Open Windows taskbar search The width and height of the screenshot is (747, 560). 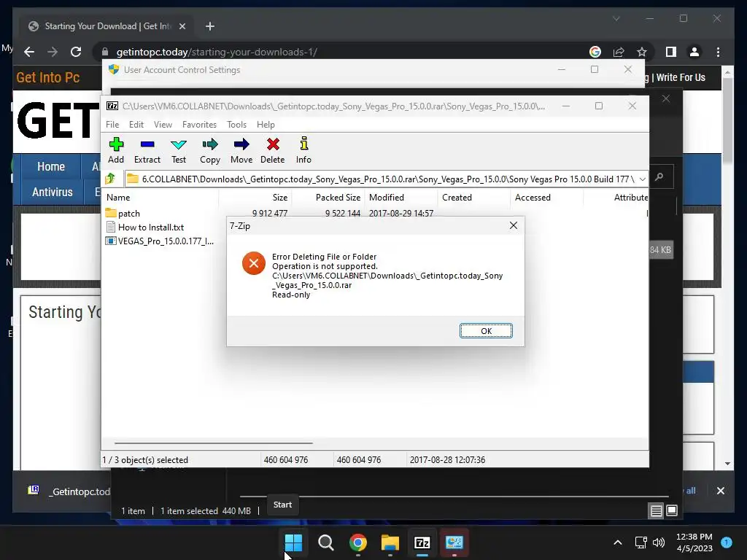[326, 542]
